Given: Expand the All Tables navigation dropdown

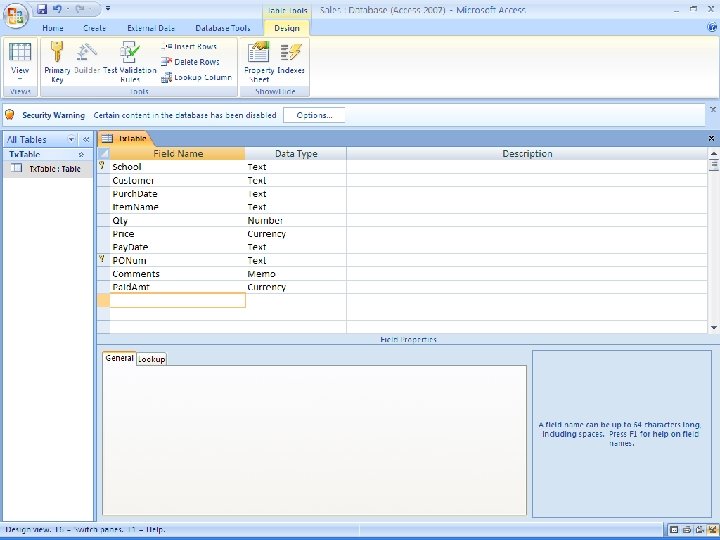Looking at the screenshot, I should (x=69, y=140).
